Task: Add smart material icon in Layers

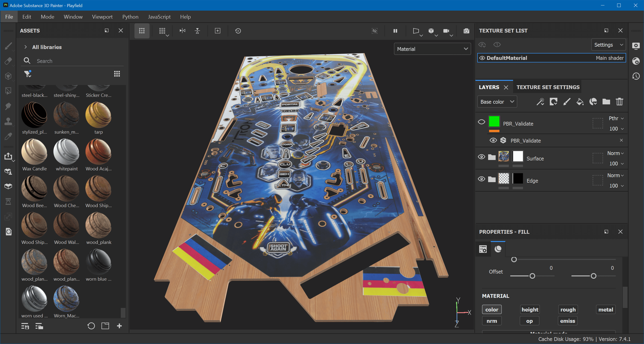Action: tap(593, 102)
